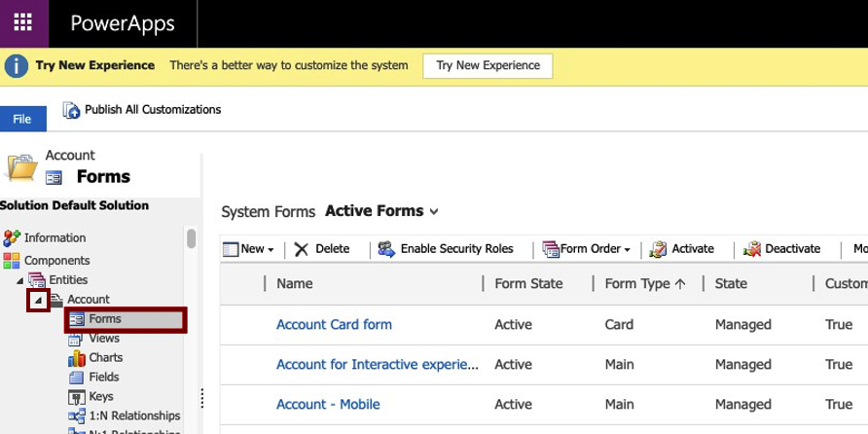Viewport: 868px width, 434px height.
Task: Select Keys under Account entity
Action: (x=101, y=396)
